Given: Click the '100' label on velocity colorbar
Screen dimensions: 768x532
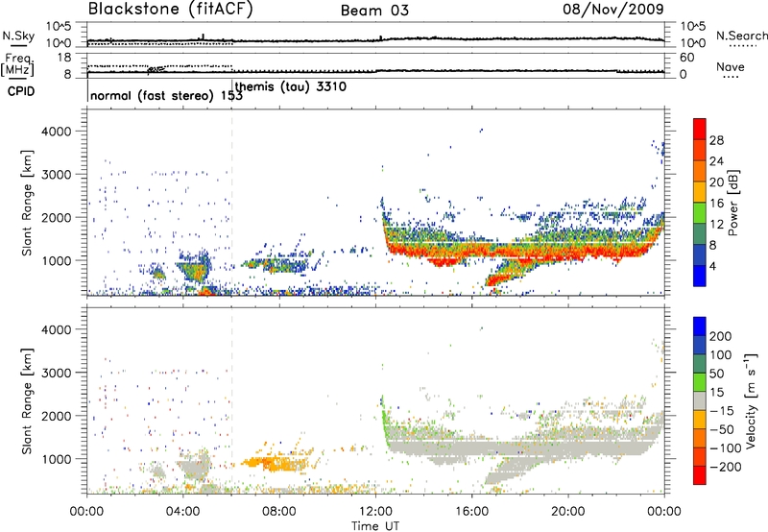Looking at the screenshot, I should [721, 355].
